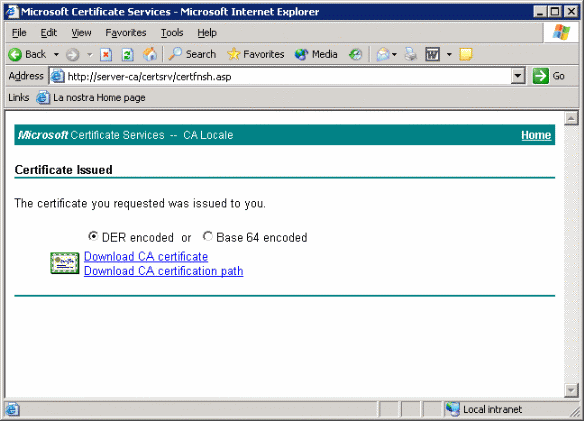Open the Favorites menu in the menu bar

(x=126, y=33)
